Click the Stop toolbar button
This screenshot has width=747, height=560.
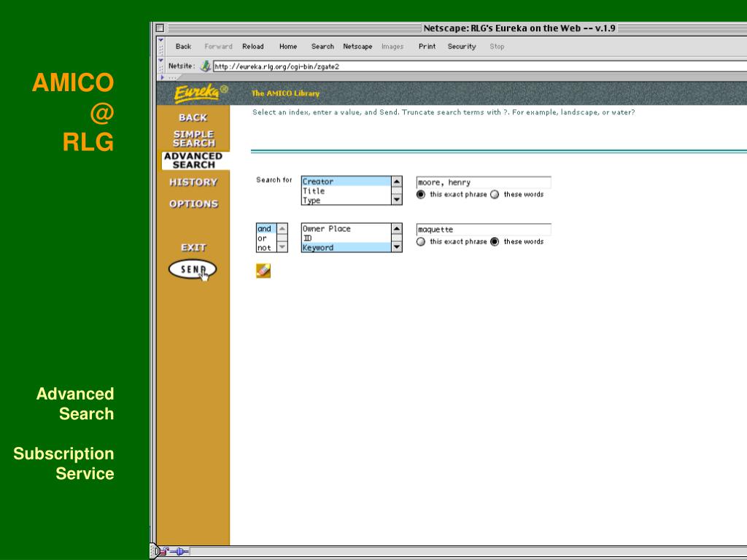coord(497,46)
